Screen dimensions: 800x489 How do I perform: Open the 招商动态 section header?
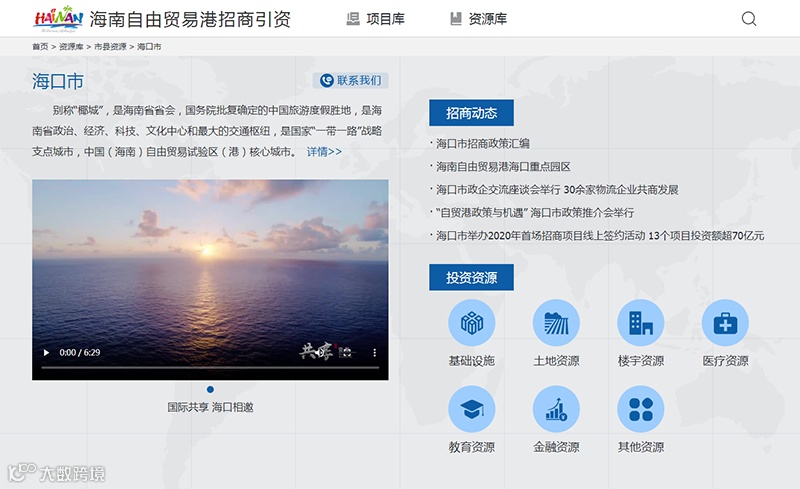pos(471,113)
